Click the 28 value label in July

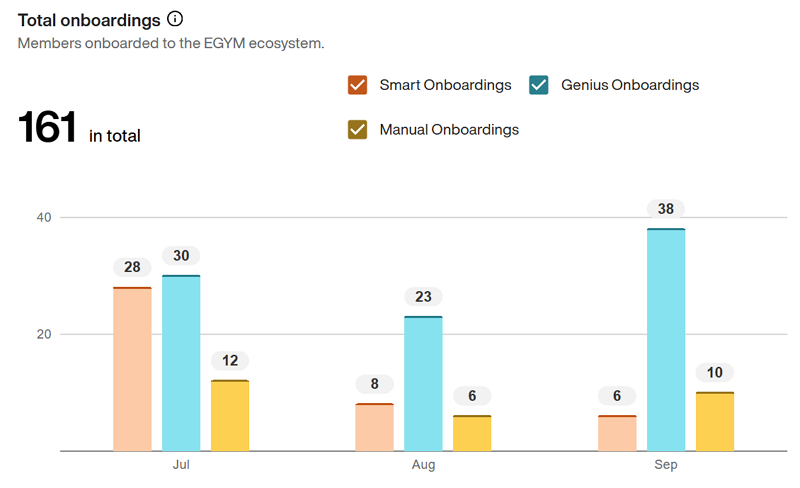tap(132, 267)
